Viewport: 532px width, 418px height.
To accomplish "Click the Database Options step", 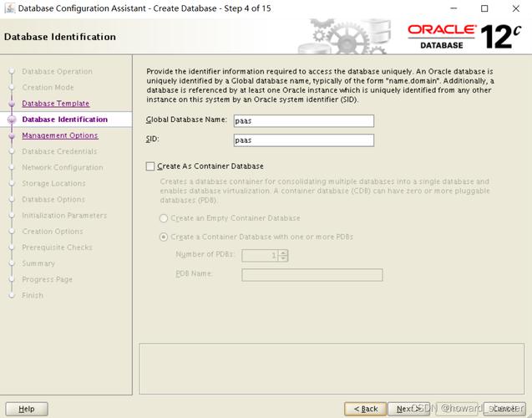I will click(x=53, y=199).
